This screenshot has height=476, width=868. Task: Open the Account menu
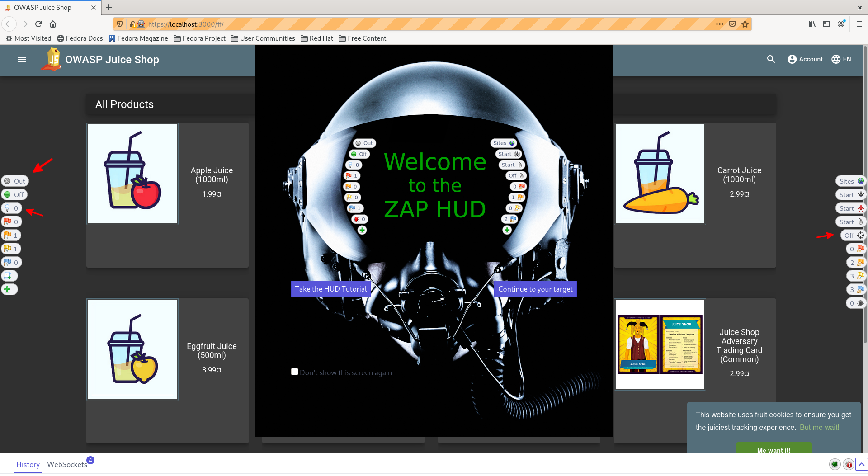(x=805, y=59)
